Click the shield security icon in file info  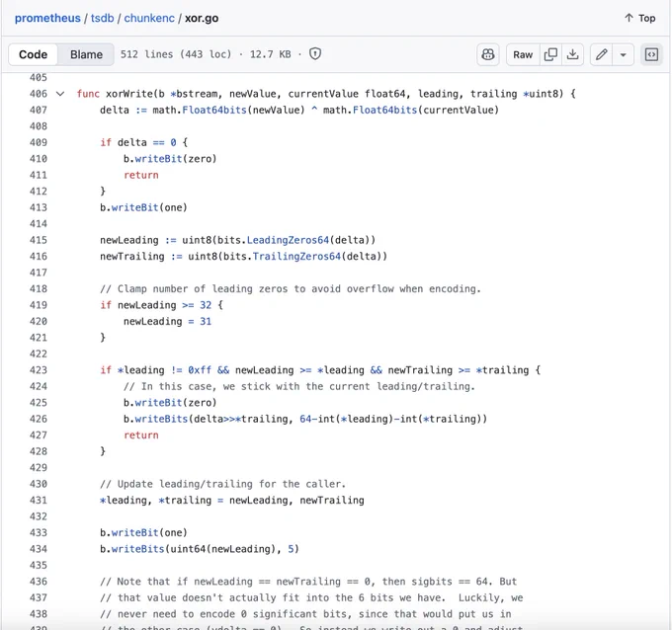(315, 54)
